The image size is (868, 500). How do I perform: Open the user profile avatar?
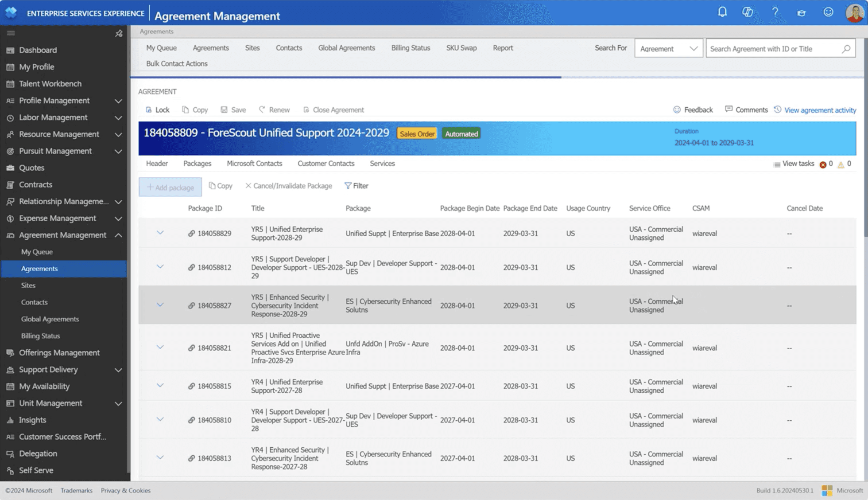click(854, 12)
